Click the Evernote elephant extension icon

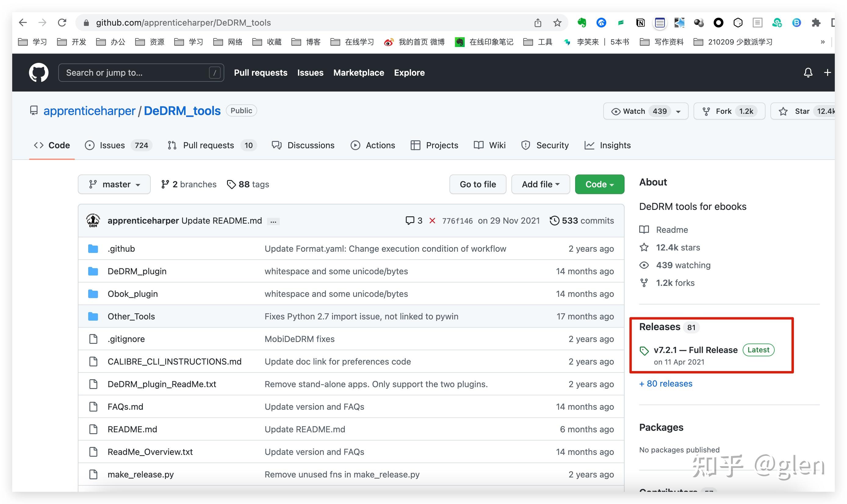click(582, 23)
